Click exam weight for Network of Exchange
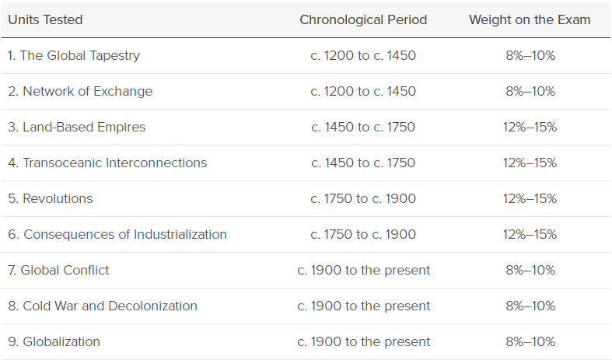Screen dimensions: 612x364 coord(530,91)
